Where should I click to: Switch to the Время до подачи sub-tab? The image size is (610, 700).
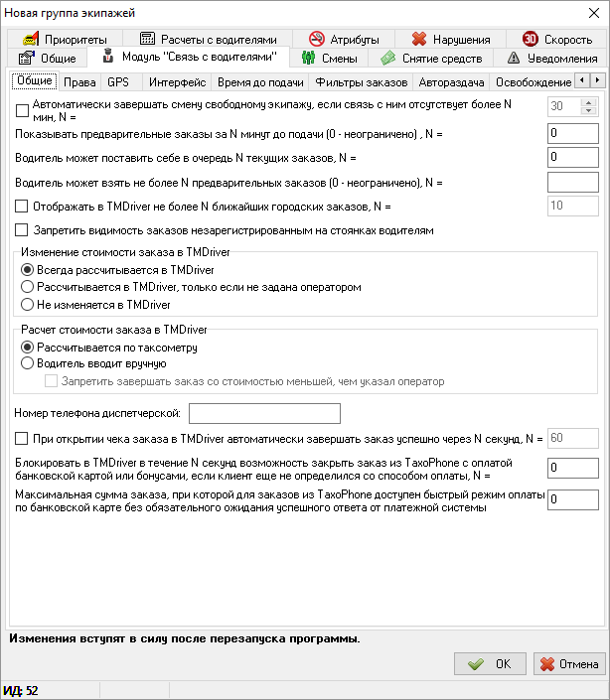260,82
